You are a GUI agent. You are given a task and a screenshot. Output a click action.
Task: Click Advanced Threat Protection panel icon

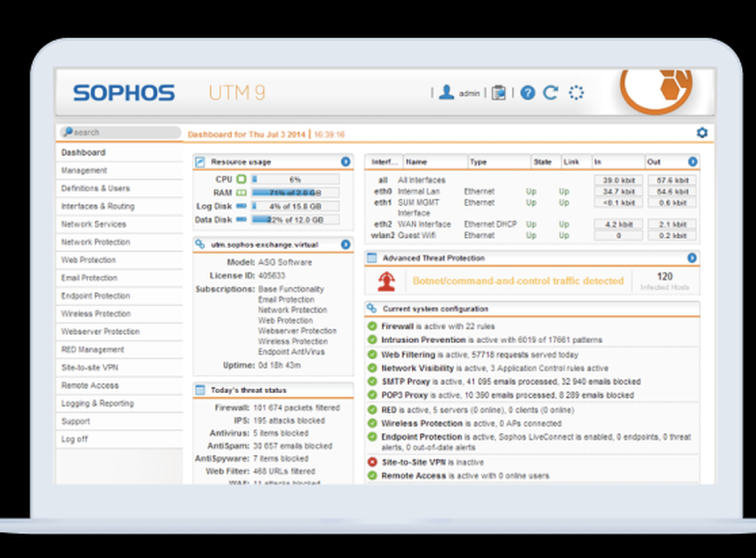point(372,258)
